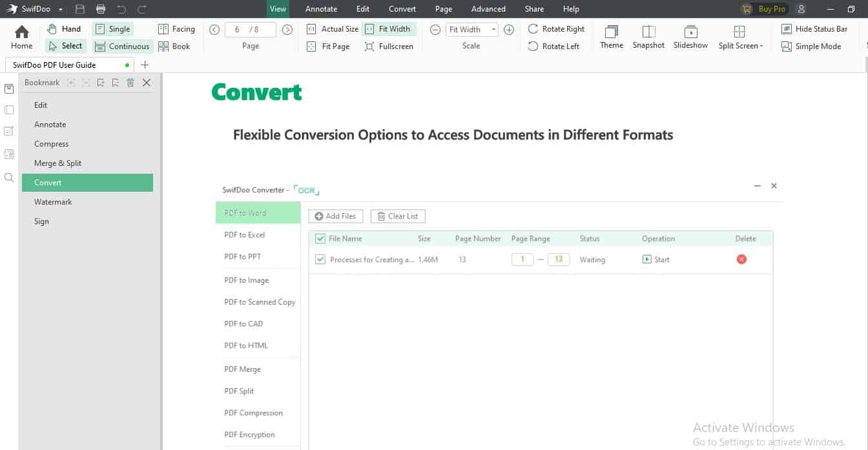Open Theme options
868x450 pixels.
(x=612, y=37)
